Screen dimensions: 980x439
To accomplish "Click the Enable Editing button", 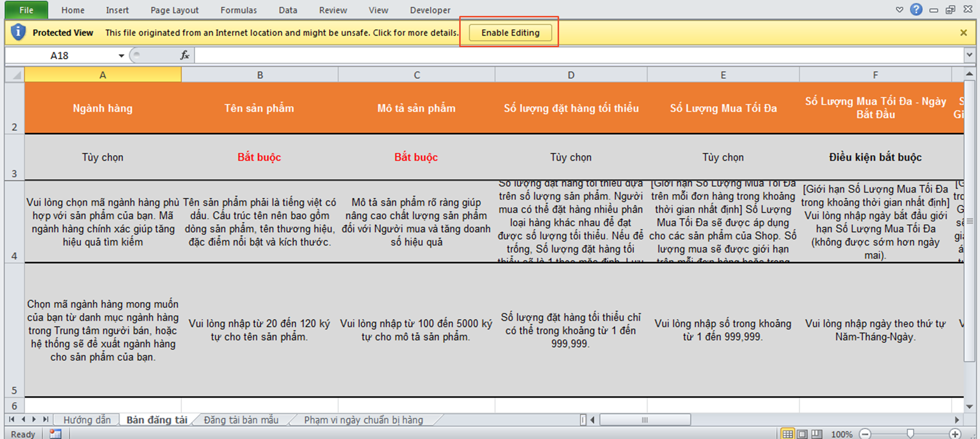I will click(x=510, y=33).
